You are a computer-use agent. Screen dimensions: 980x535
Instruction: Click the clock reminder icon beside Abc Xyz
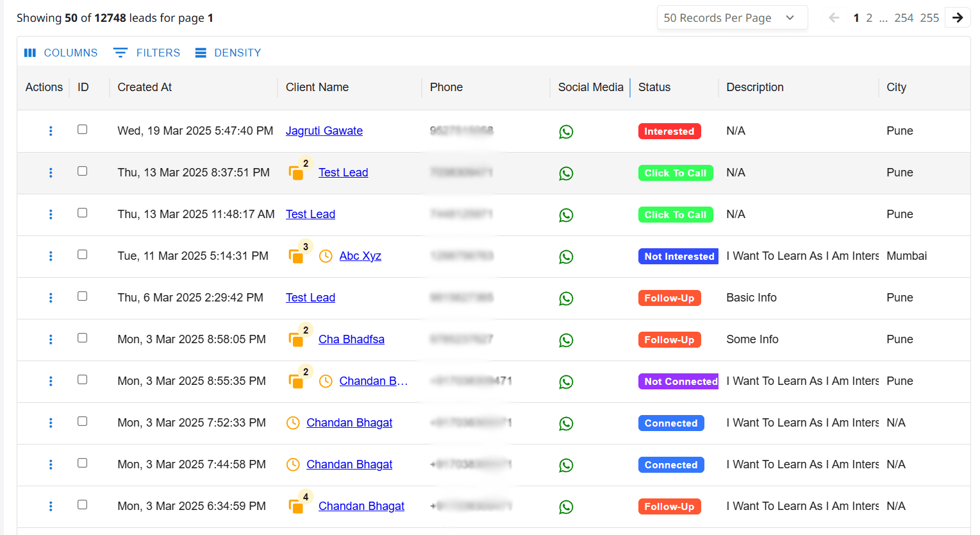326,255
